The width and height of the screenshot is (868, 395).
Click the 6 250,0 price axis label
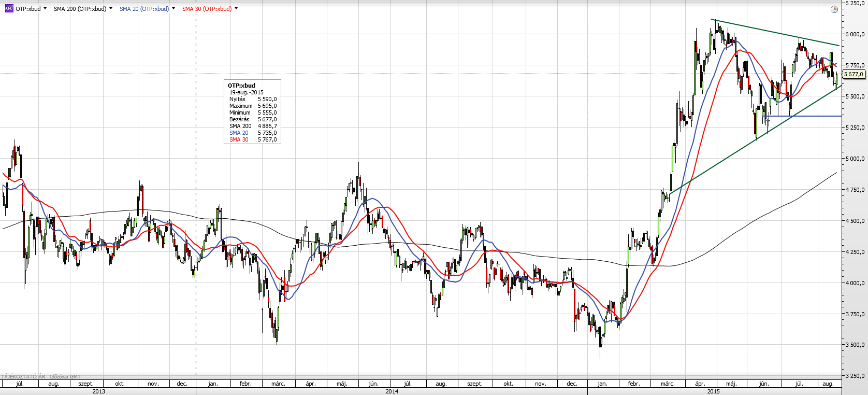855,3
